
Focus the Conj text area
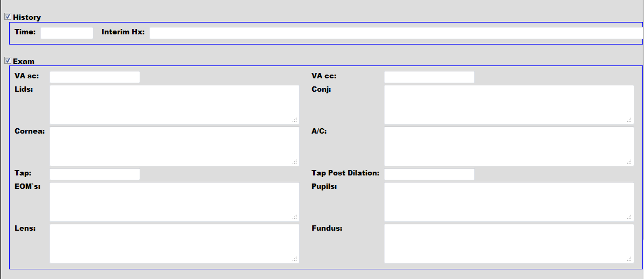[x=509, y=104]
